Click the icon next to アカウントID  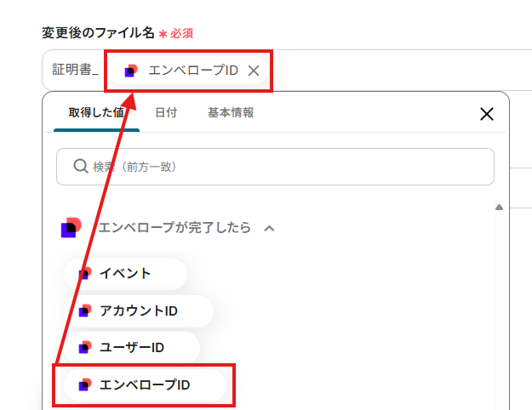tap(84, 310)
